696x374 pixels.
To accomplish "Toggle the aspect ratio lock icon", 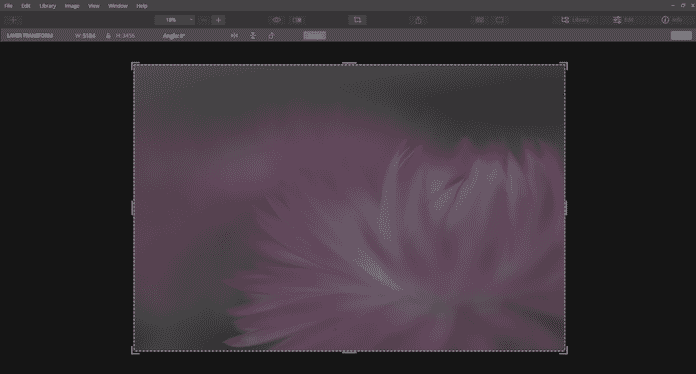I will 108,35.
